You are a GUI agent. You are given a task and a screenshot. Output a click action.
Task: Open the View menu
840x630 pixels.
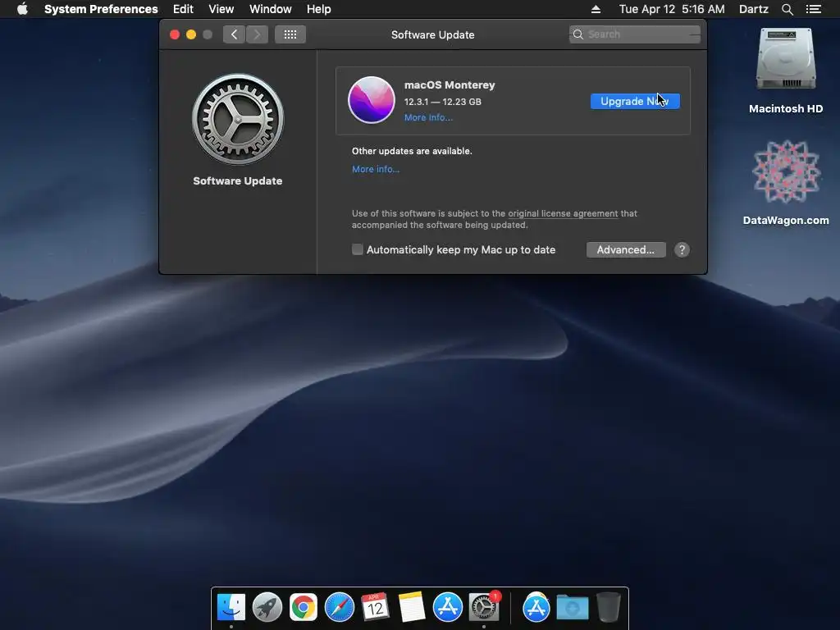(x=221, y=9)
